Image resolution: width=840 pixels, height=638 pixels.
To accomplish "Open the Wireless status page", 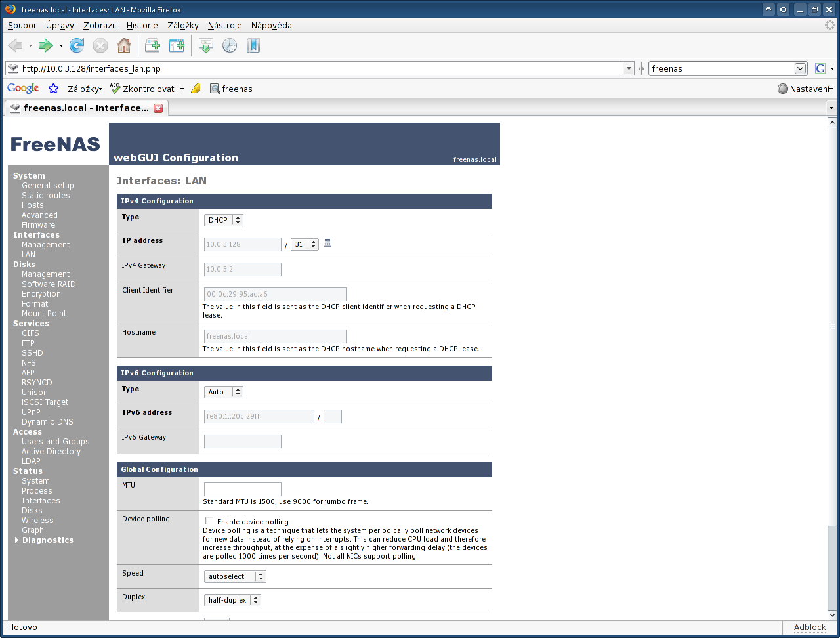I will point(37,521).
